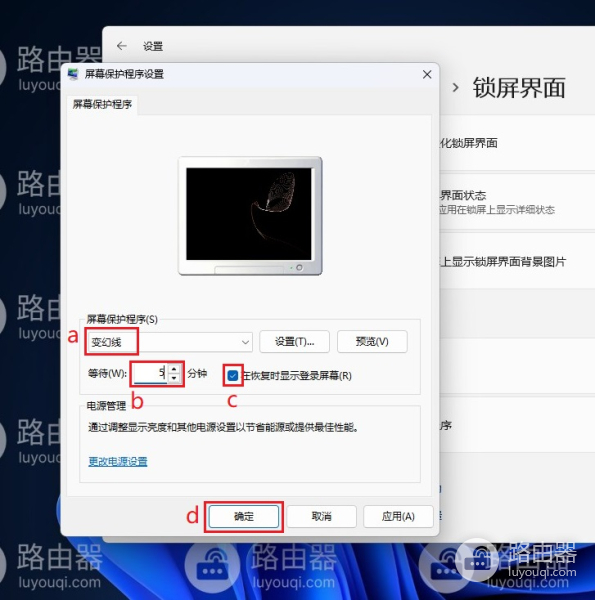Select the 屏幕保护程序 tab
The height and width of the screenshot is (600, 595).
(102, 104)
